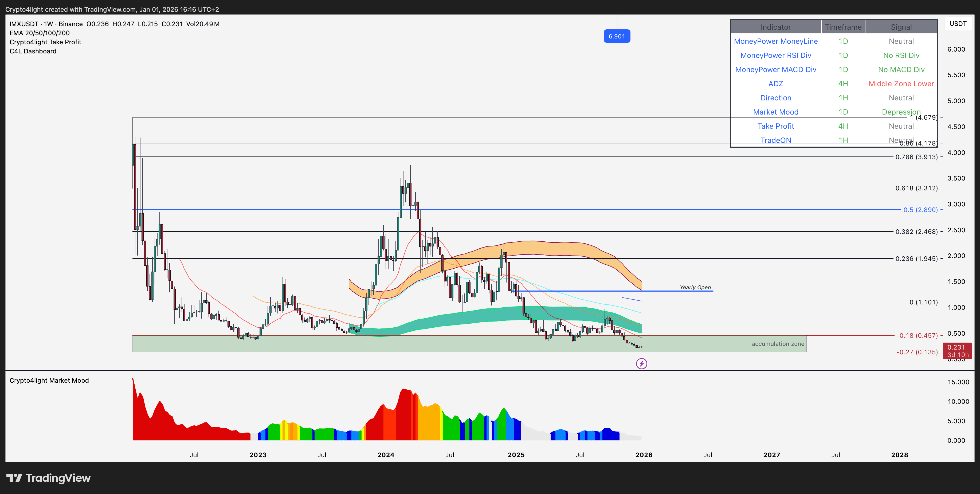This screenshot has width=980, height=494.
Task: Click the Depression signal for Market Mood
Action: (x=901, y=112)
